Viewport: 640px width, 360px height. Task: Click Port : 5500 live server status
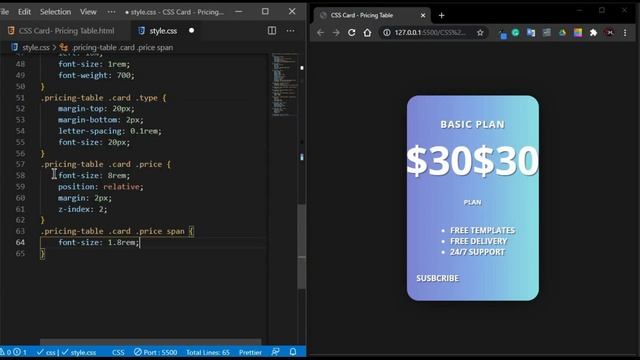pyautogui.click(x=156, y=352)
